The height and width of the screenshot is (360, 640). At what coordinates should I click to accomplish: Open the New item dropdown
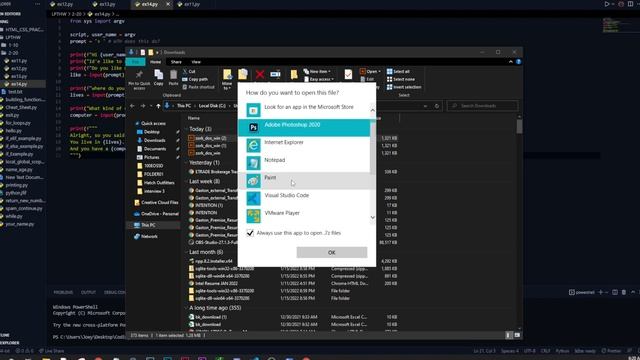[317, 71]
